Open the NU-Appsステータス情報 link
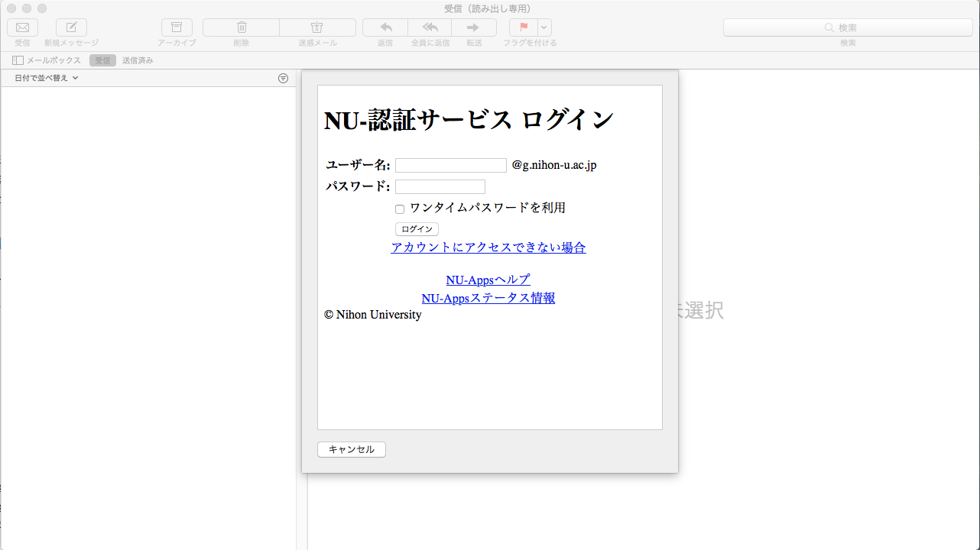The image size is (980, 550). (488, 298)
